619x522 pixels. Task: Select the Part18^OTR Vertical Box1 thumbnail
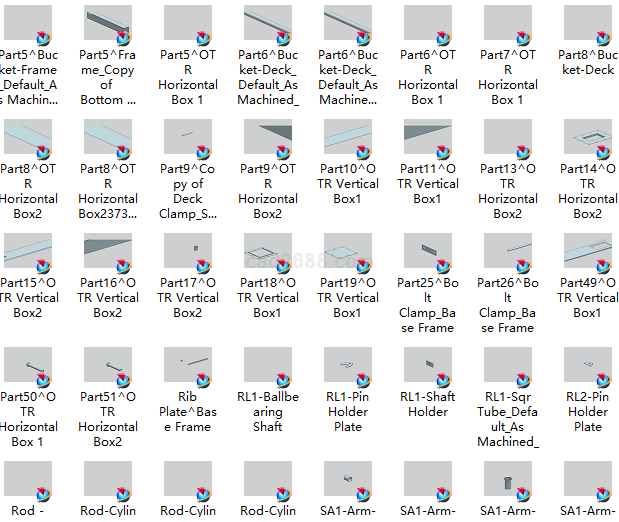(267, 253)
